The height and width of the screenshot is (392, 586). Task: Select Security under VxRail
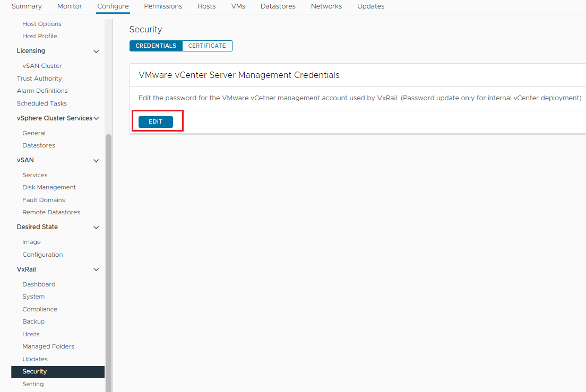coord(58,372)
